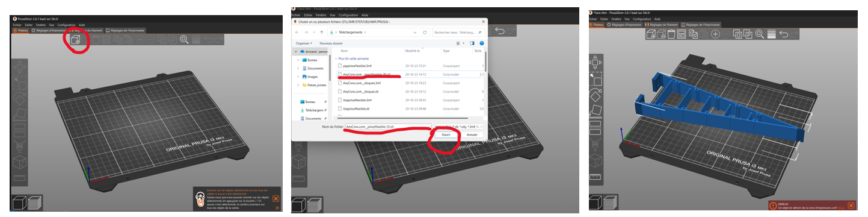Click refresh icon beside address bar
The height and width of the screenshot is (217, 868).
click(x=425, y=32)
